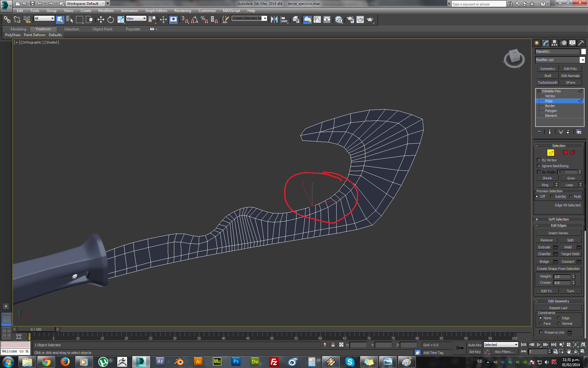Check the By Vertex option

tap(539, 160)
